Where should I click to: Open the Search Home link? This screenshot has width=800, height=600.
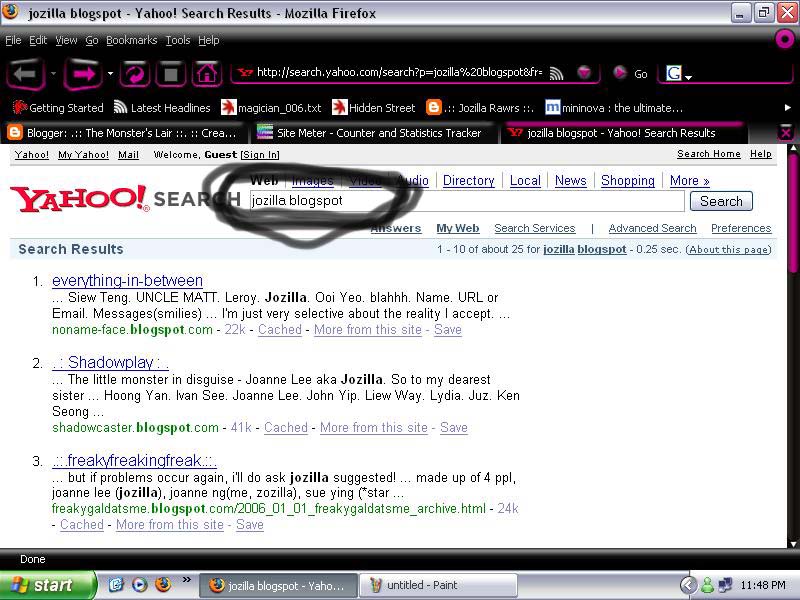coord(709,154)
